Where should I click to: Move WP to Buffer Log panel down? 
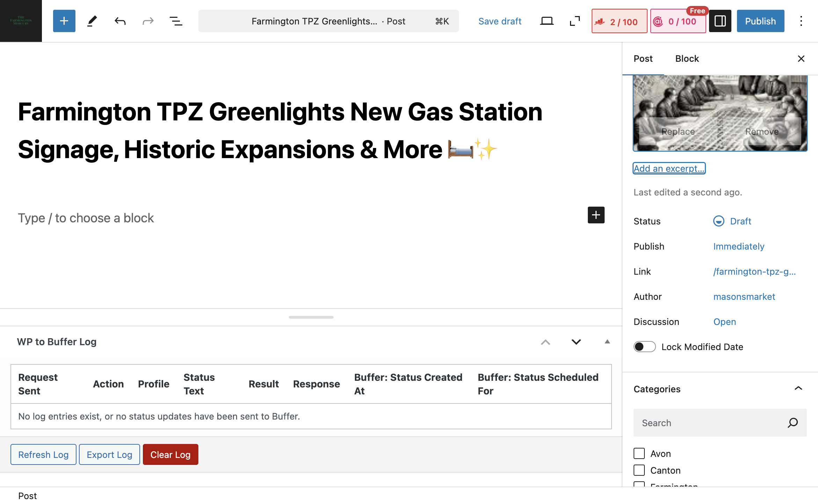[576, 342]
